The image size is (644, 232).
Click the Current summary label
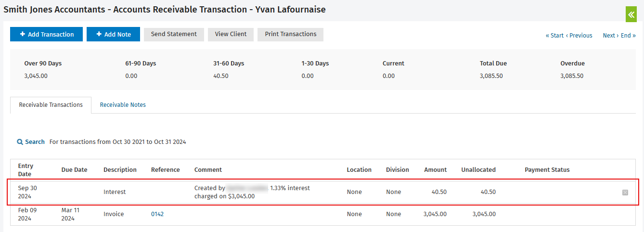pos(393,64)
